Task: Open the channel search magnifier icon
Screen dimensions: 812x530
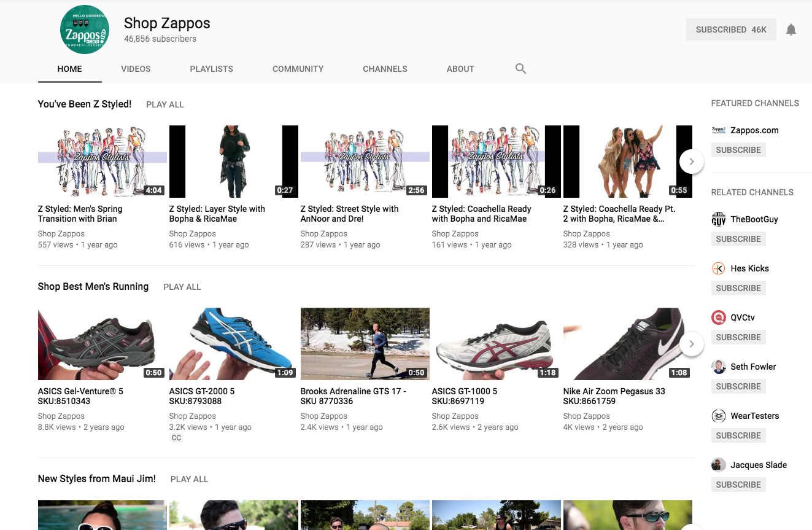Action: pos(520,69)
